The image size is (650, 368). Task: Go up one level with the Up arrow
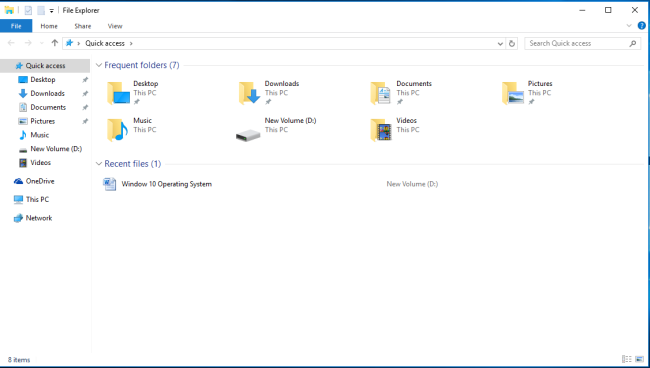[x=54, y=43]
